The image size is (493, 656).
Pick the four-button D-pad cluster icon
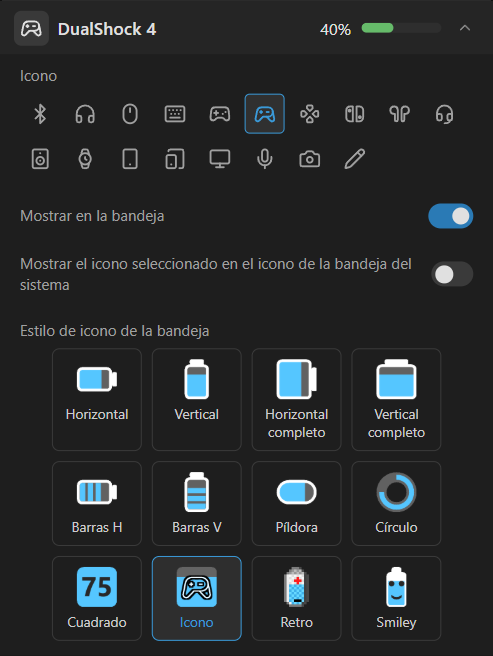tap(310, 114)
